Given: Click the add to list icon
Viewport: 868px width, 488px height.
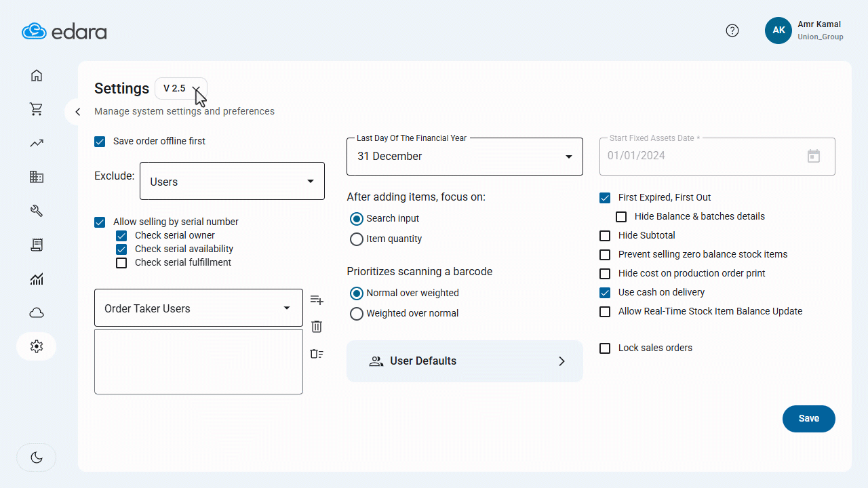Looking at the screenshot, I should [317, 300].
